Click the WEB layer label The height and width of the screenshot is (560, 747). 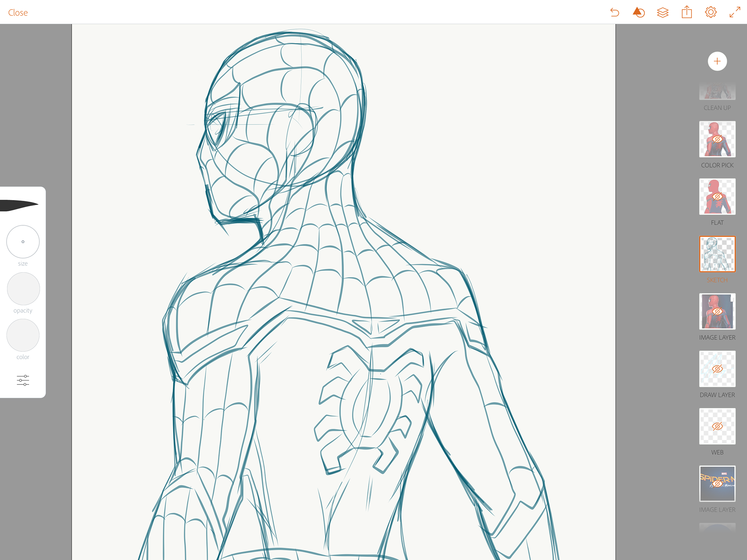(x=717, y=452)
